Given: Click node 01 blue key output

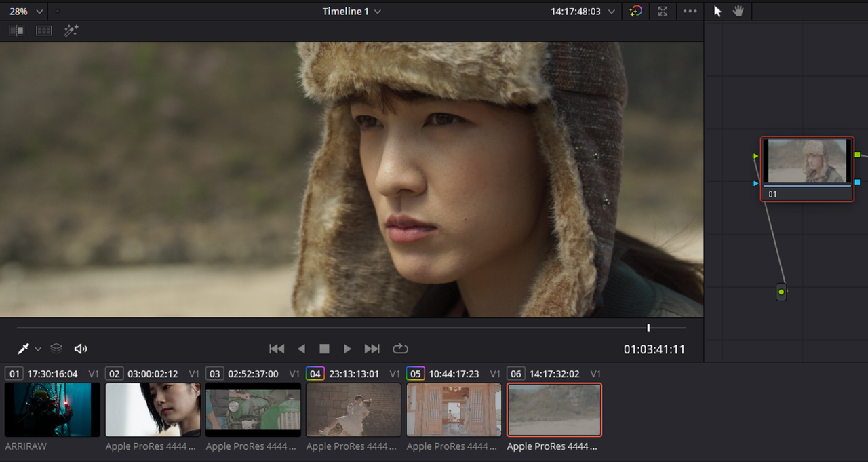Looking at the screenshot, I should coord(858,182).
